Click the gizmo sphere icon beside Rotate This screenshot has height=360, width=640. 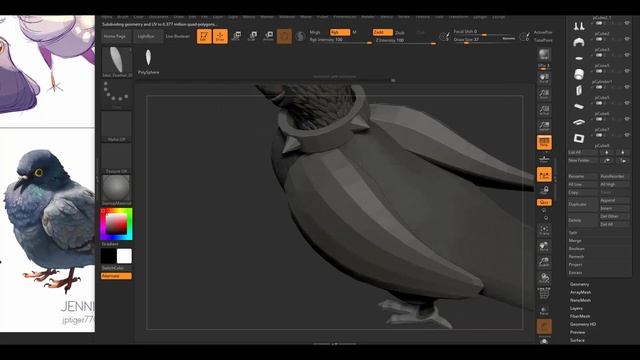pyautogui.click(x=284, y=36)
